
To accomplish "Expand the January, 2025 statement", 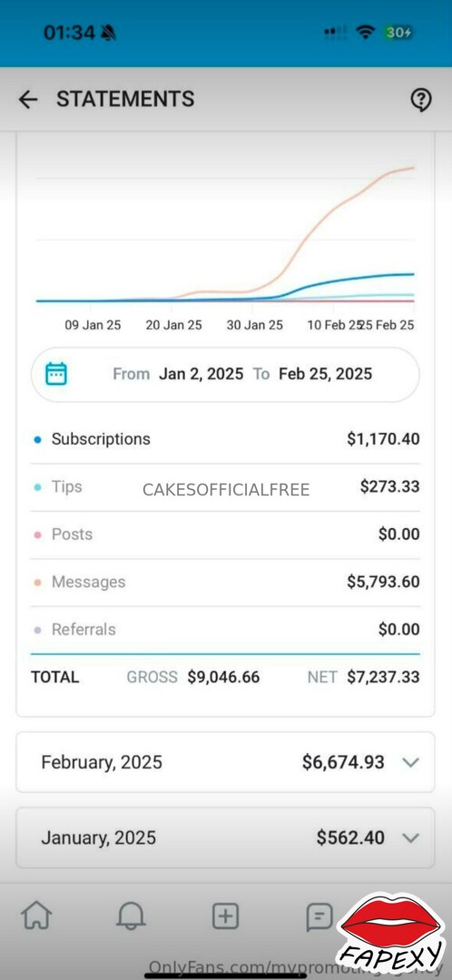I will click(225, 838).
